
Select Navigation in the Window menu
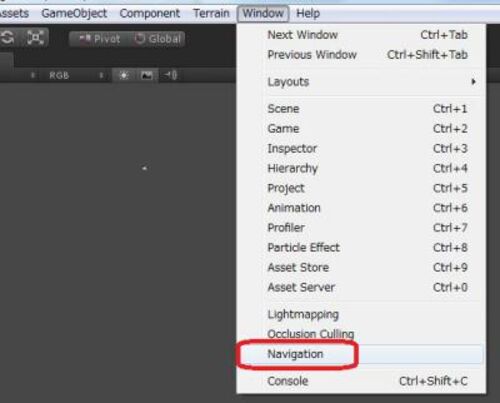coord(361,354)
